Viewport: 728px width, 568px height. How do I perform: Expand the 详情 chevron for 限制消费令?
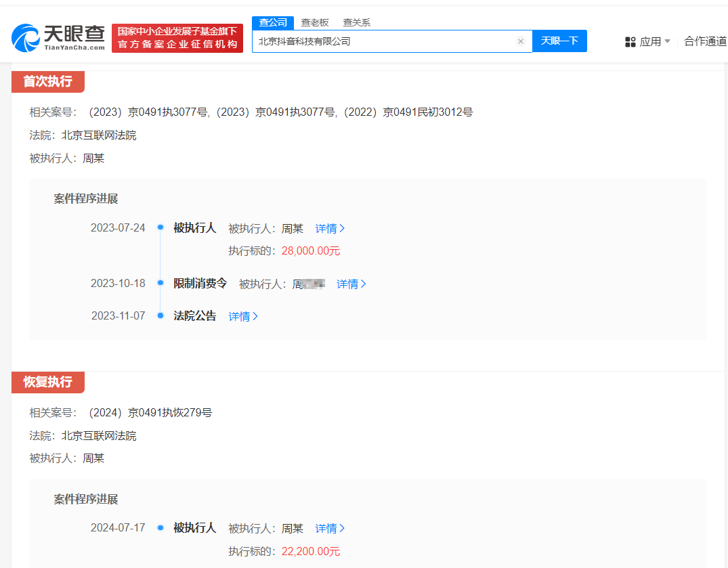[x=364, y=284]
